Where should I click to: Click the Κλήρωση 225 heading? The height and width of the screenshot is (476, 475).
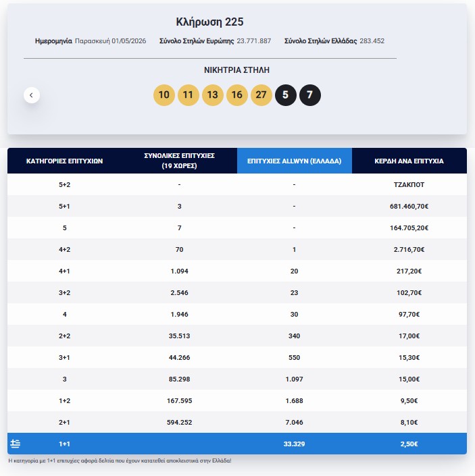coord(209,22)
